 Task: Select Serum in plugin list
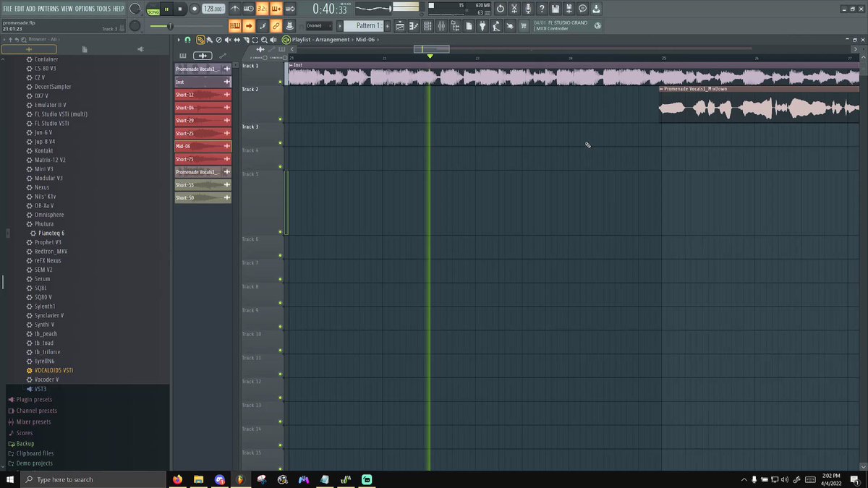(42, 279)
